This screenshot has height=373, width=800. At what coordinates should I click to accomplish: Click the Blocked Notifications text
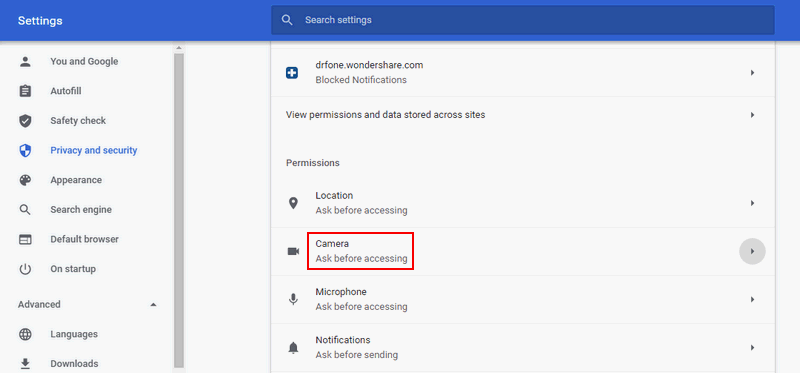(x=361, y=80)
